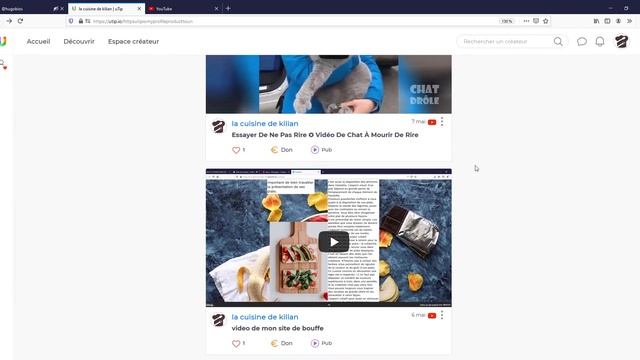This screenshot has height=360, width=640.
Task: Click the '6 mai' post date
Action: [x=418, y=315]
